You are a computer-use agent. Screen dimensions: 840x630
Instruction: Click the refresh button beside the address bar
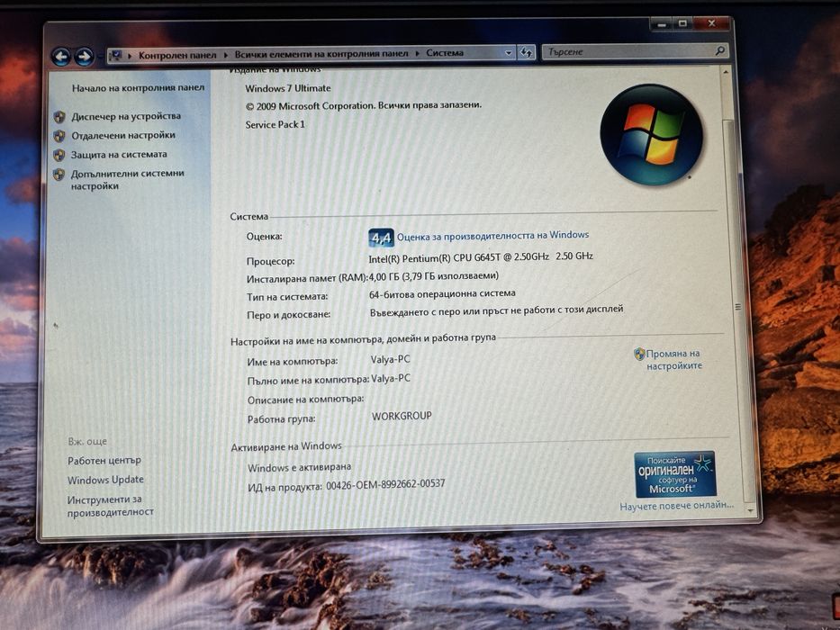pyautogui.click(x=527, y=52)
